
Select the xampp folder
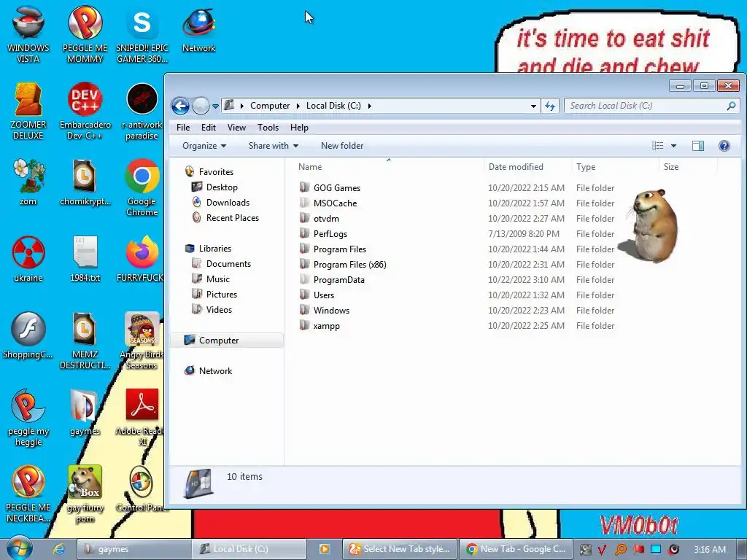click(326, 326)
